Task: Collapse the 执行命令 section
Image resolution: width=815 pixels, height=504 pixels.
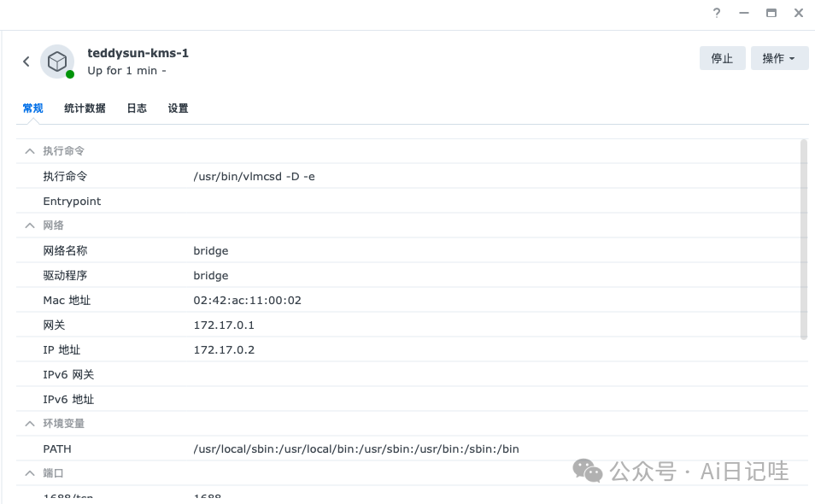Action: (30, 151)
